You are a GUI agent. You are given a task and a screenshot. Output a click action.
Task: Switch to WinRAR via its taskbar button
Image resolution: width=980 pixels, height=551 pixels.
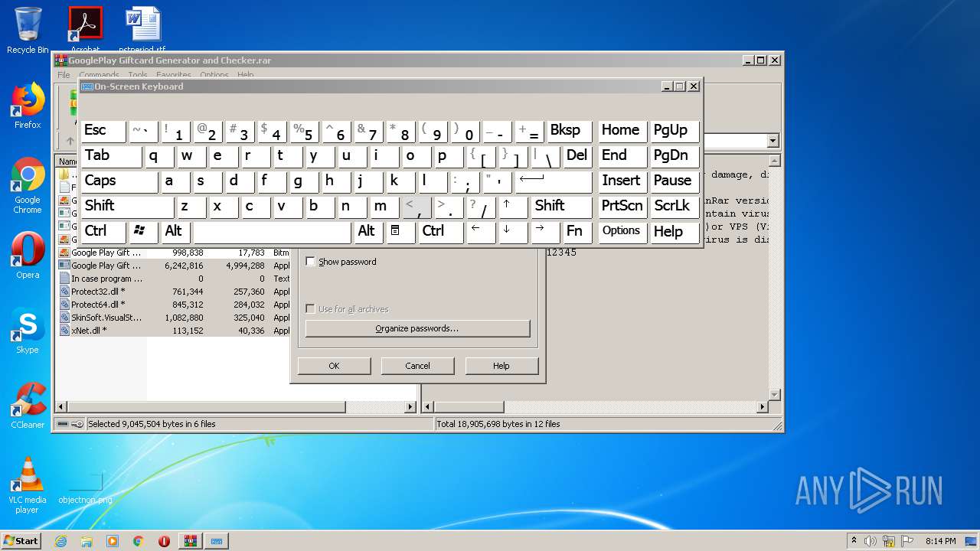(x=190, y=541)
